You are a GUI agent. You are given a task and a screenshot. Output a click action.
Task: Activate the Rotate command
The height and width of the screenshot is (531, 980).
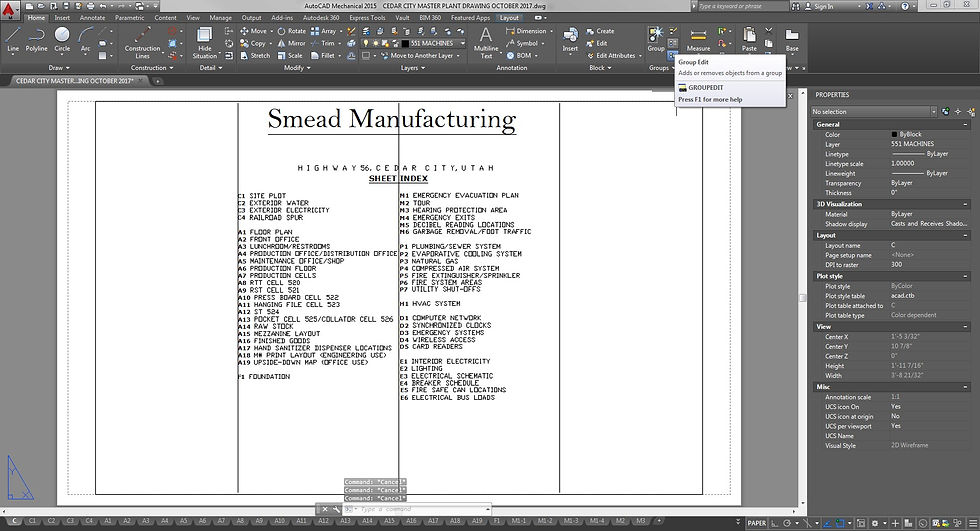(x=292, y=31)
